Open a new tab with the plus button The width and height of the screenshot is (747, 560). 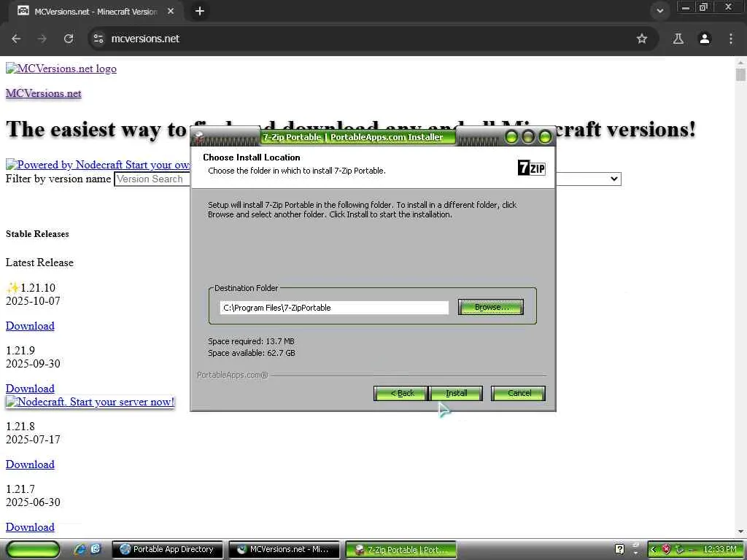(x=200, y=12)
